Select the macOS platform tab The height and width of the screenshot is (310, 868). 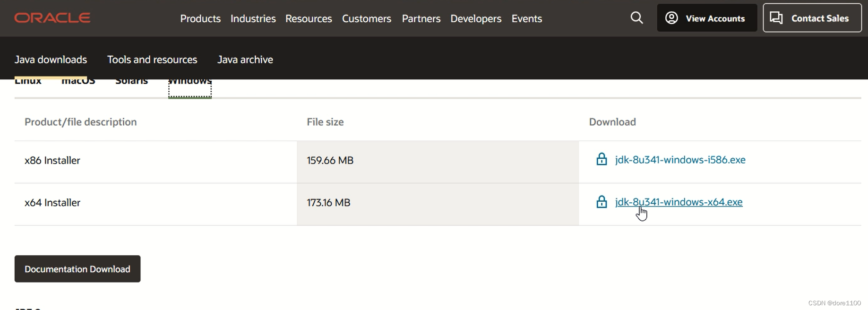coord(78,82)
